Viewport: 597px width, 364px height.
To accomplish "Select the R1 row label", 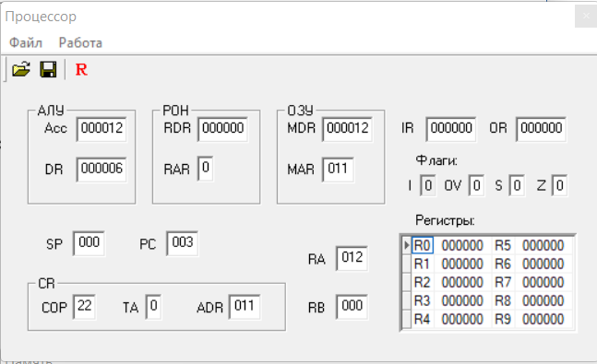I will (x=423, y=264).
